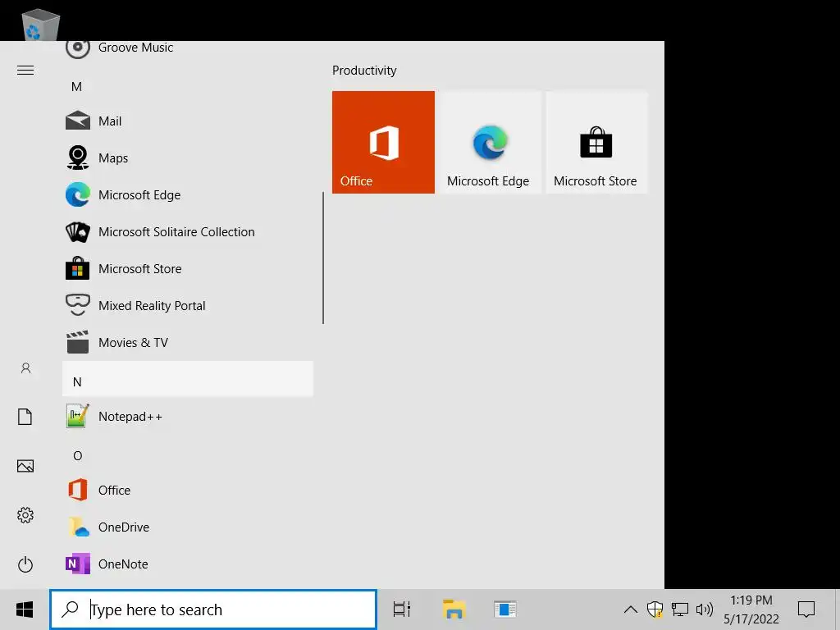Launch OneNote from the app list
Screen dimensions: 840x630
coord(188,564)
